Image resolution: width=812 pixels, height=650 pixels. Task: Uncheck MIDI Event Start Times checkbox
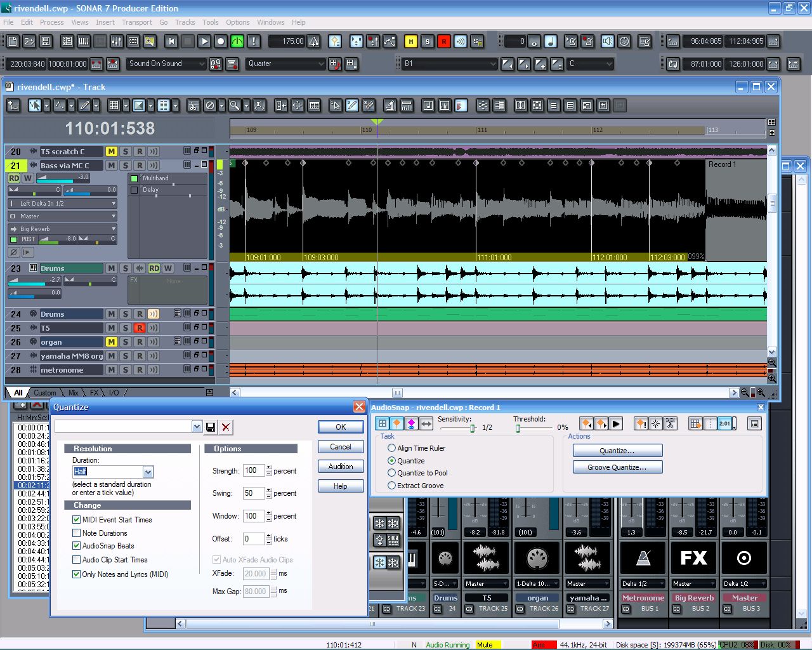[77, 520]
